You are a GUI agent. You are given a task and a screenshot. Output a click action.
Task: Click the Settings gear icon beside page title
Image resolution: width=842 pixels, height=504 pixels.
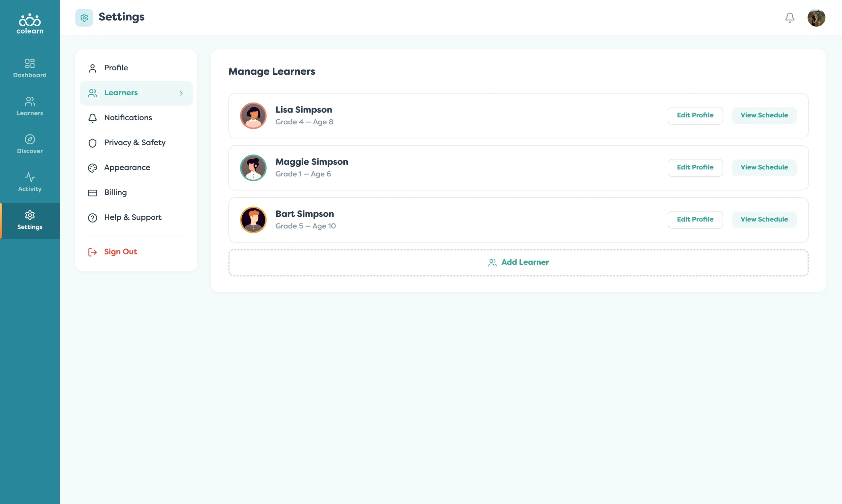(x=84, y=18)
